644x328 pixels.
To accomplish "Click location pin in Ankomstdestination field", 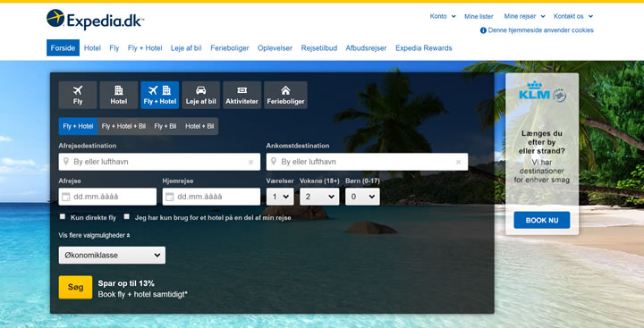I will 274,162.
